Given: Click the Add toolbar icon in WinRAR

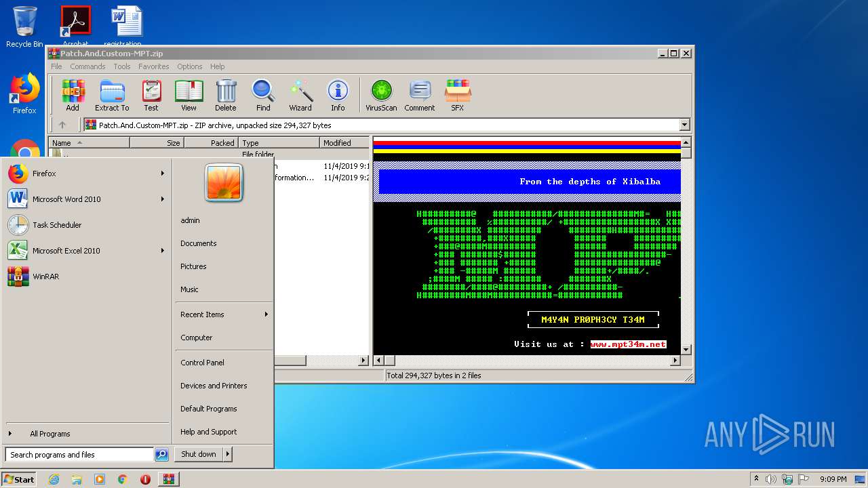Looking at the screenshot, I should coord(73,95).
